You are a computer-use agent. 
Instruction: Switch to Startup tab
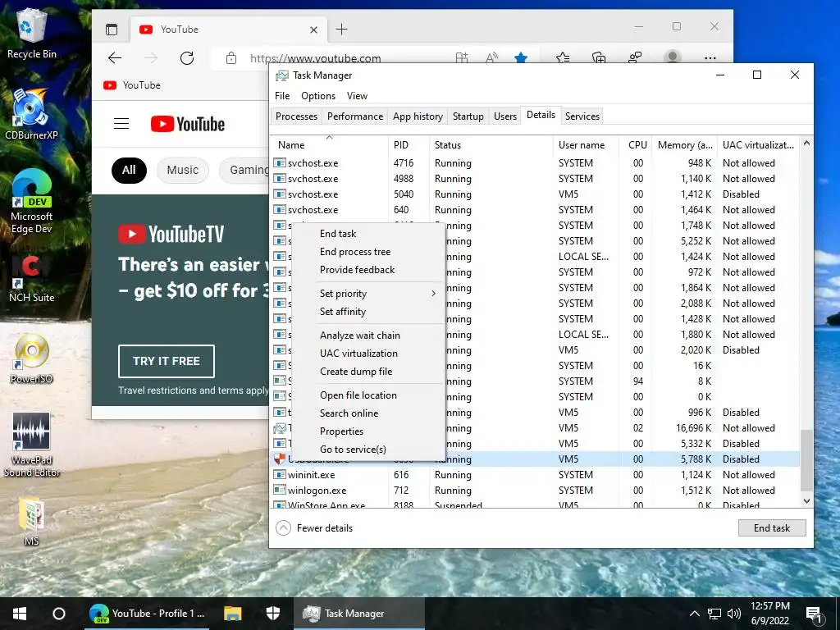click(468, 116)
